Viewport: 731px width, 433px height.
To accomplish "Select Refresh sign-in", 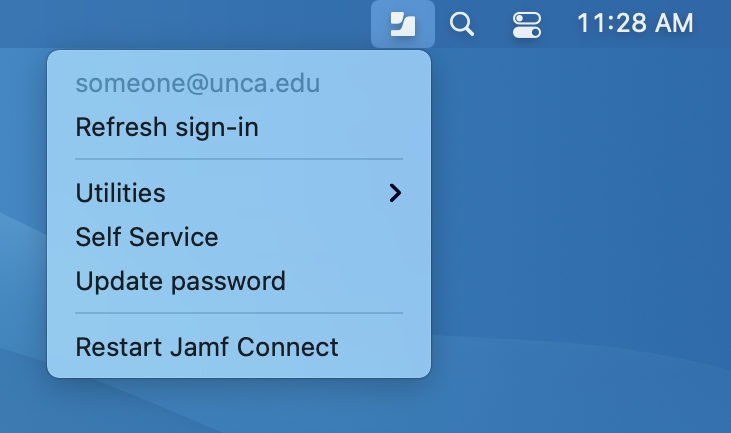I will 167,128.
